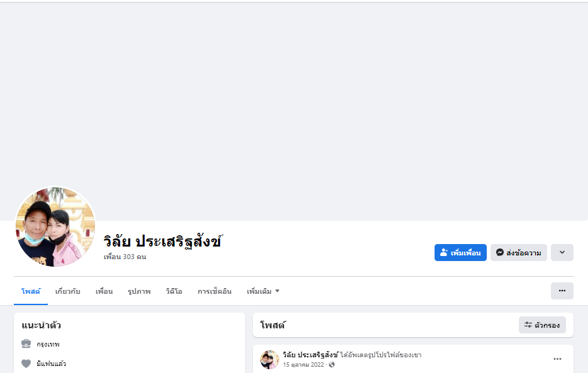The image size is (588, 373).
Task: Open the ตัวกรอง (Filters) button for posts
Action: click(542, 325)
